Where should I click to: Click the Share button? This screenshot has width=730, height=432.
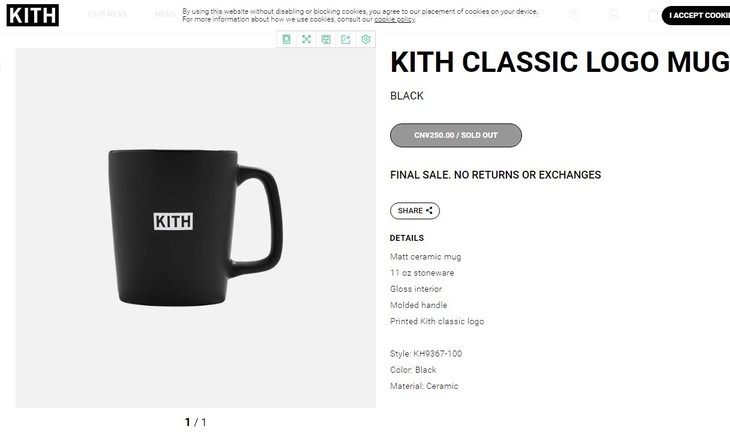coord(415,211)
